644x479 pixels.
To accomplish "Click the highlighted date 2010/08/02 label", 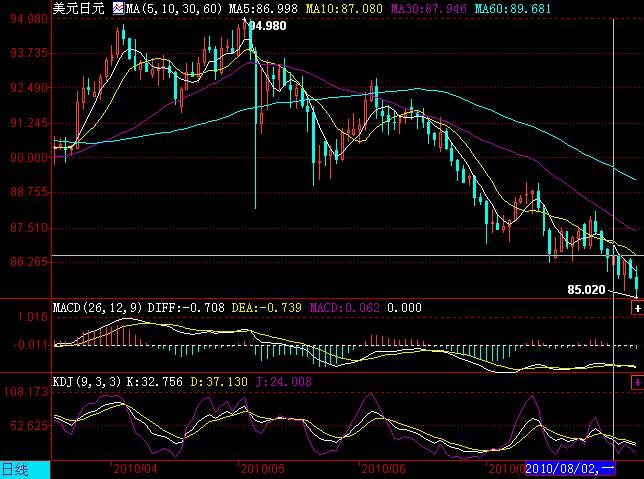I will point(570,468).
